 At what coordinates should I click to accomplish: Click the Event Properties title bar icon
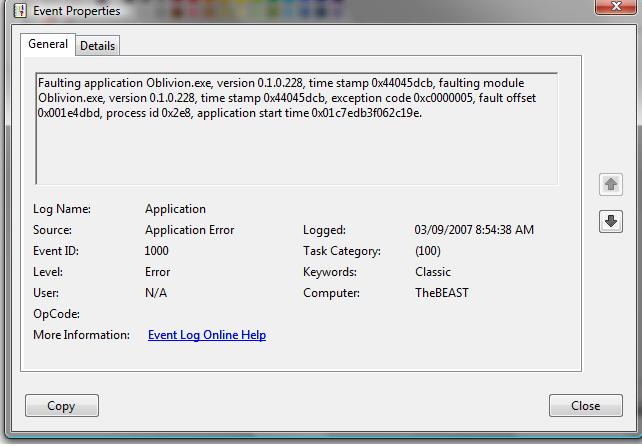(x=20, y=11)
